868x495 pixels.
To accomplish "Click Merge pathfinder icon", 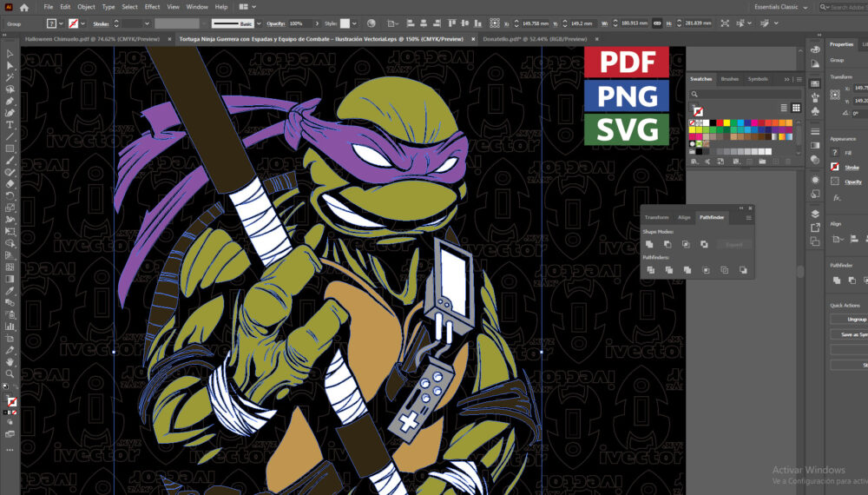I will coord(687,270).
